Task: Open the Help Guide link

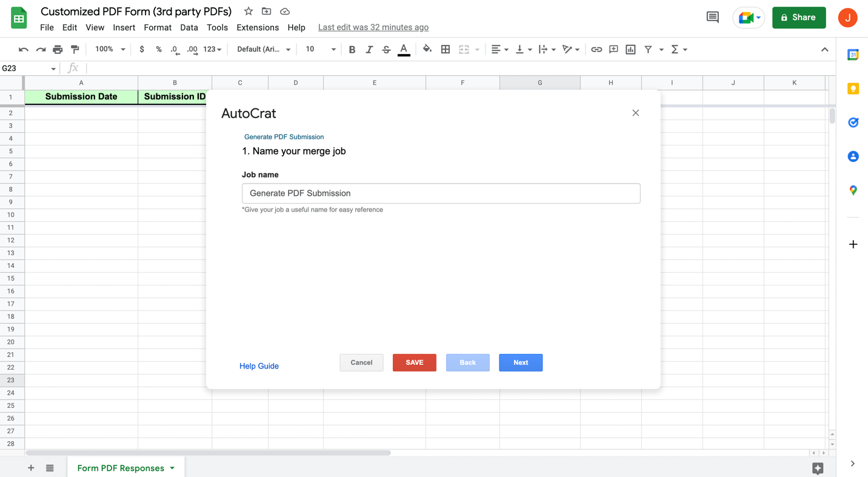Action: point(259,366)
